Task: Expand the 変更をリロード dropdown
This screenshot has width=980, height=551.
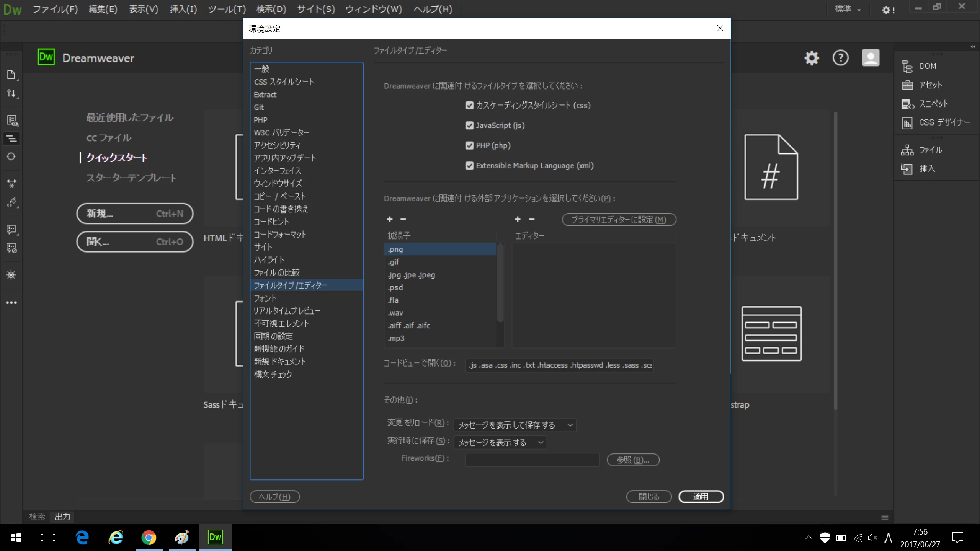Action: coord(514,425)
